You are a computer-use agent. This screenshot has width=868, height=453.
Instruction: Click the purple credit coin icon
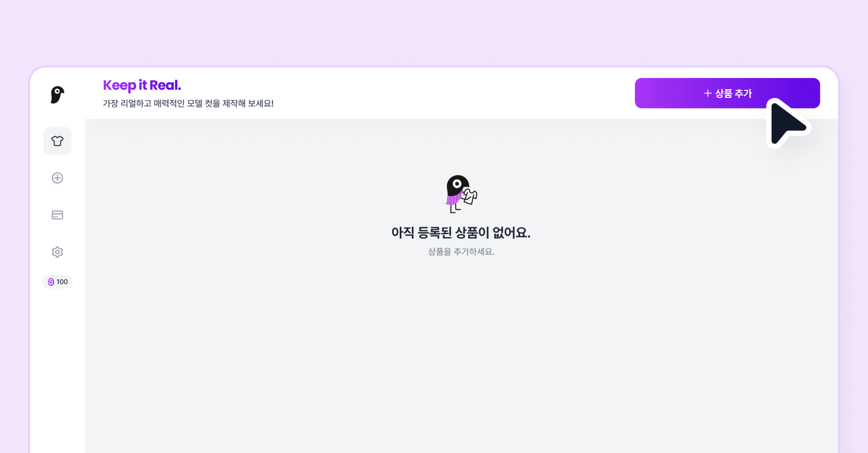click(x=51, y=282)
